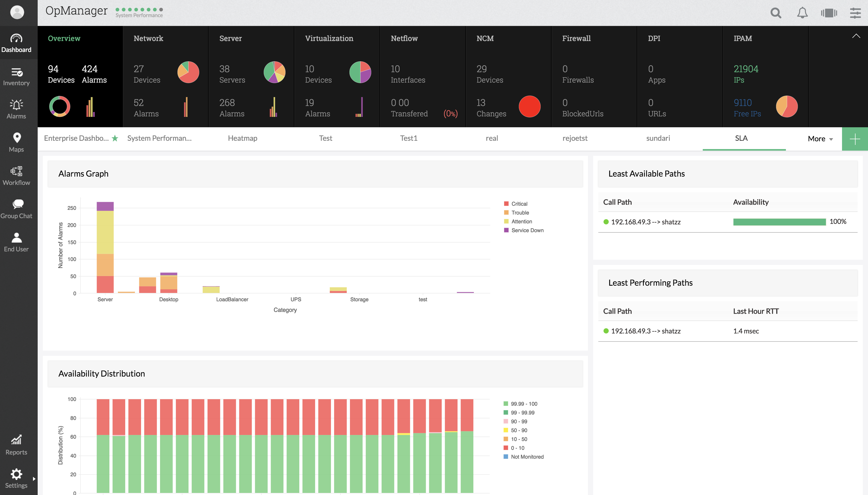The width and height of the screenshot is (868, 495).
Task: Expand the Settings submenu arrow
Action: (34, 479)
